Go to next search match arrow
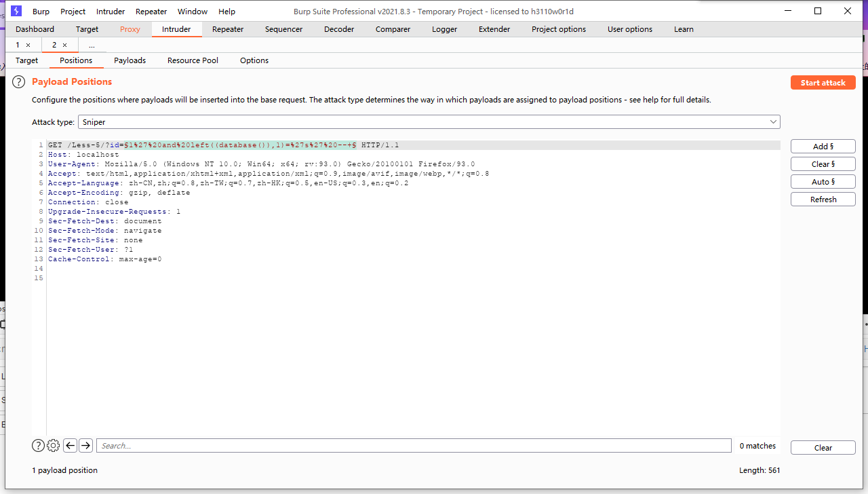 (85, 446)
